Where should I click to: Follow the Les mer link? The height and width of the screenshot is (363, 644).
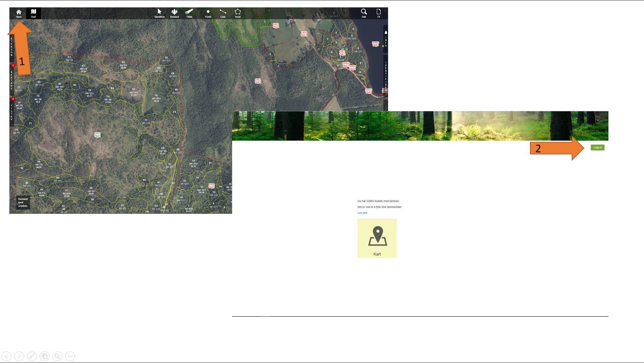pyautogui.click(x=362, y=213)
